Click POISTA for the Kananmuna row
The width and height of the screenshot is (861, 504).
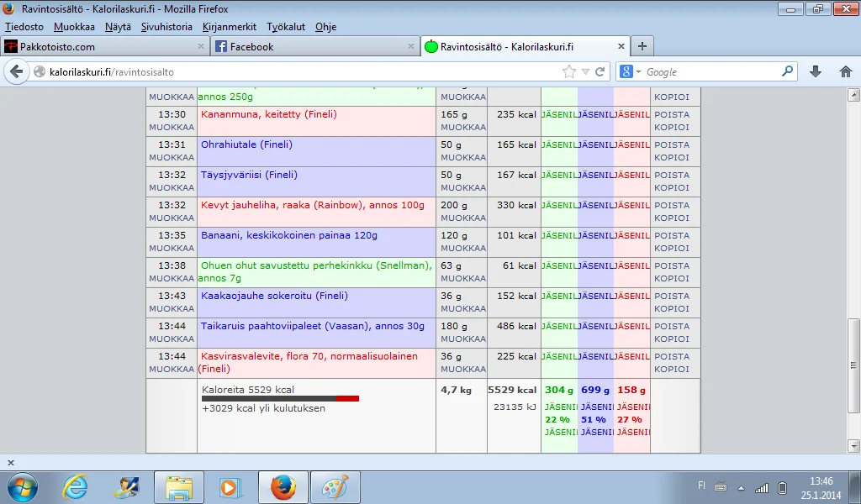tap(671, 114)
